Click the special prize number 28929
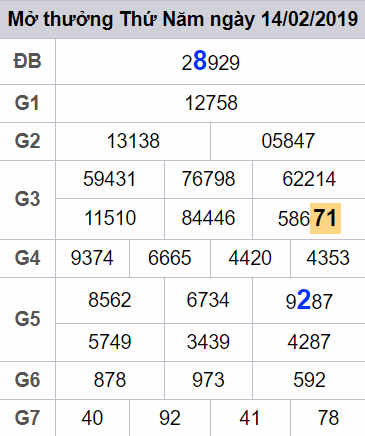 pyautogui.click(x=210, y=61)
